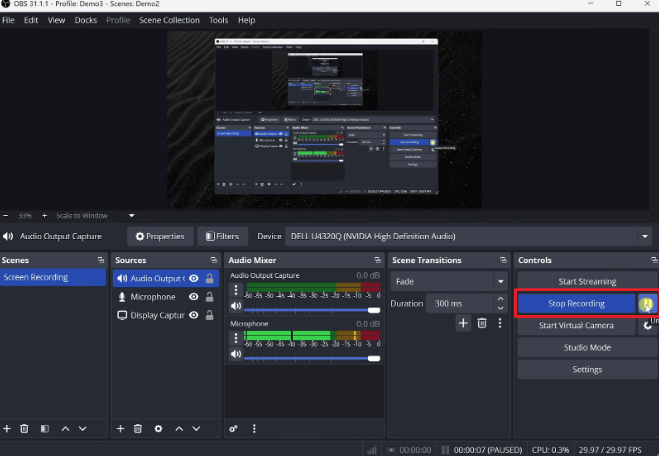Viewport: 659px width, 456px height.
Task: Delete scene transition using trash icon
Action: point(482,323)
